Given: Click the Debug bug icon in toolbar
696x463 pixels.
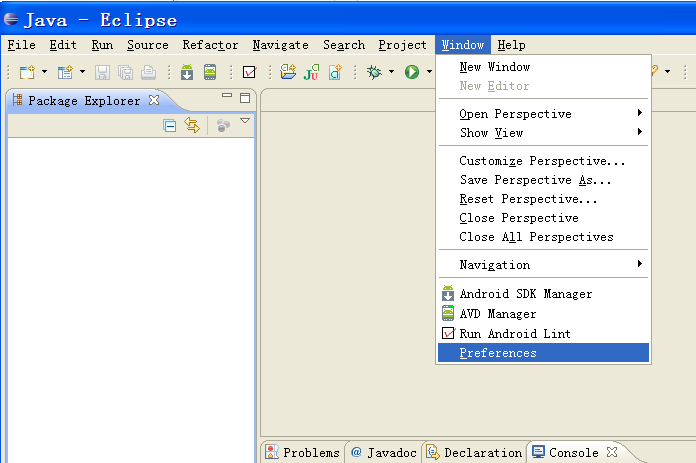Looking at the screenshot, I should (x=374, y=72).
